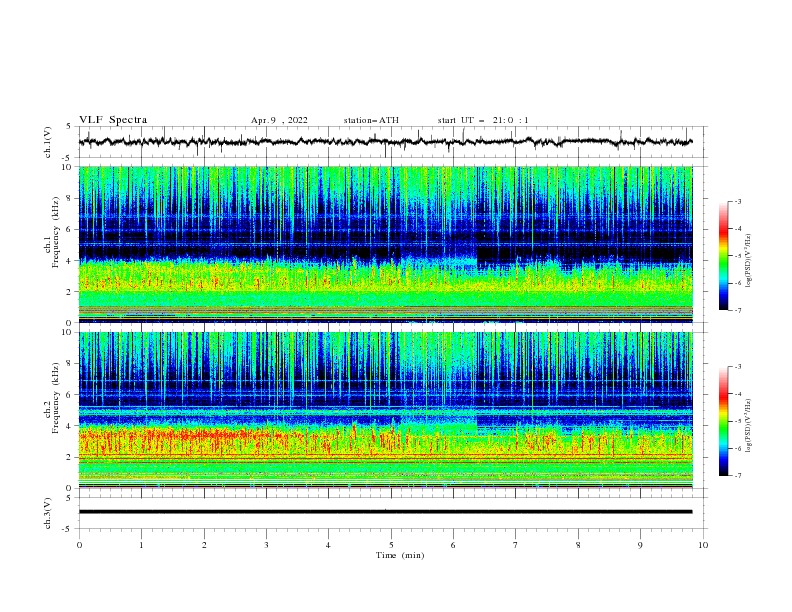
Task: Click inside the ch.1 spectrogram panel
Action: 385,244
